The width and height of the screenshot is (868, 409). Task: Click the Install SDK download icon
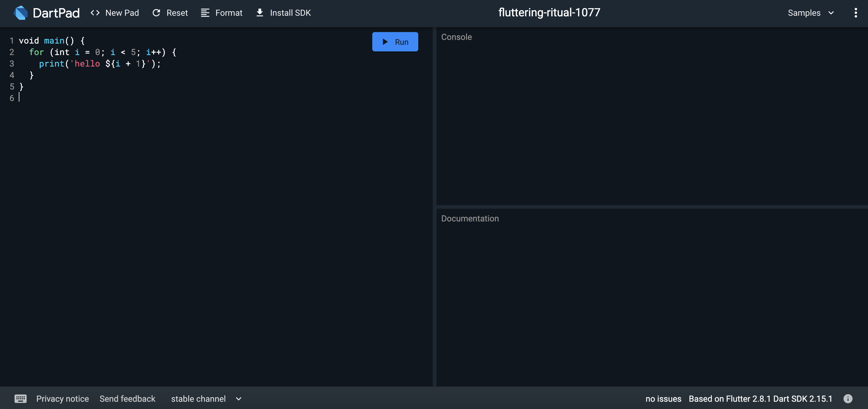[x=259, y=13]
